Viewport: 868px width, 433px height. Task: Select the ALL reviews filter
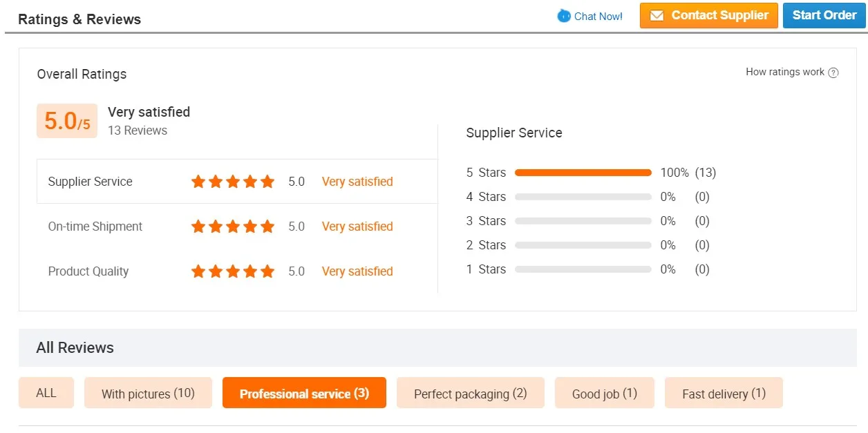46,393
